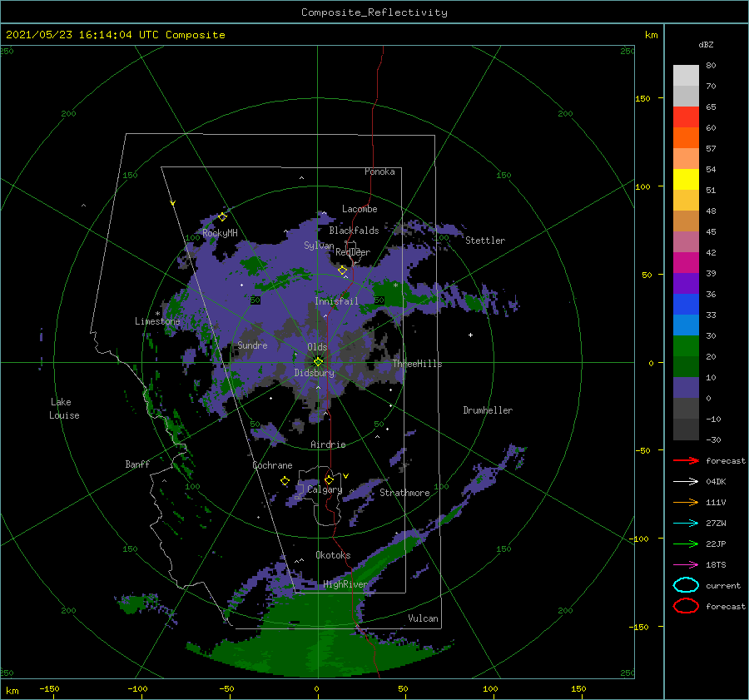Click the yellow diamond marker at radar center near Olds

(x=318, y=362)
